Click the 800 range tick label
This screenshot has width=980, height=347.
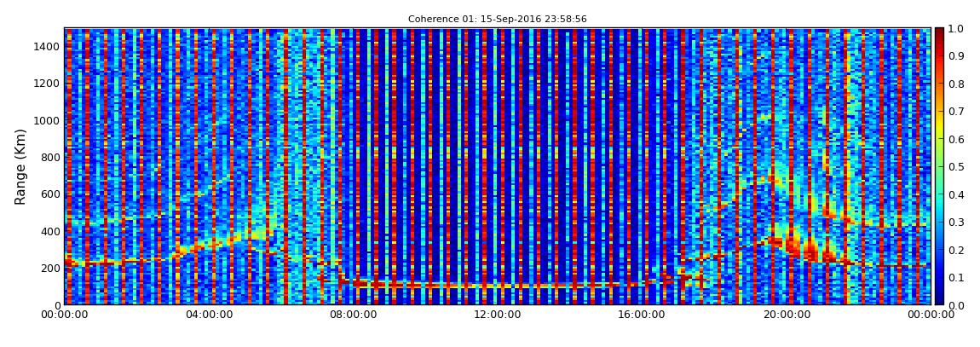pyautogui.click(x=49, y=157)
